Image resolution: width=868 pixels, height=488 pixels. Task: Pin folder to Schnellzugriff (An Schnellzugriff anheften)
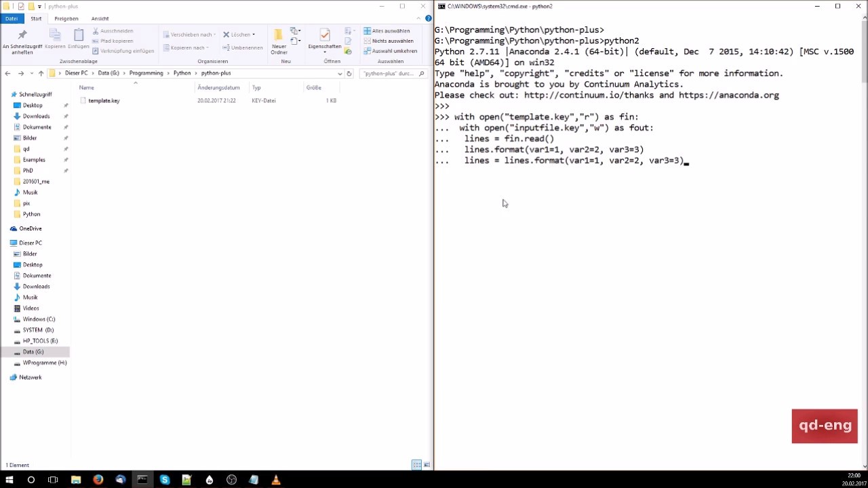[22, 41]
